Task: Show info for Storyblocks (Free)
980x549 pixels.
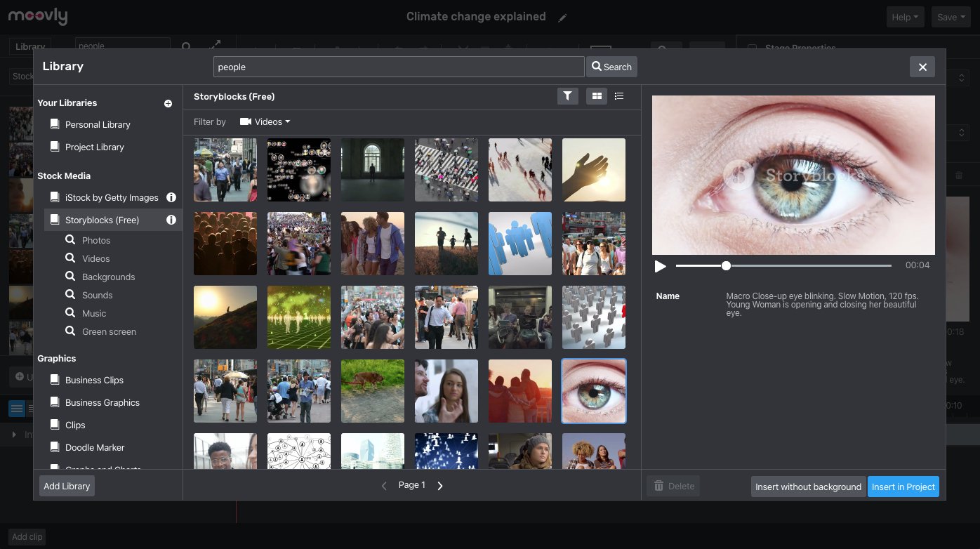Action: click(x=171, y=220)
